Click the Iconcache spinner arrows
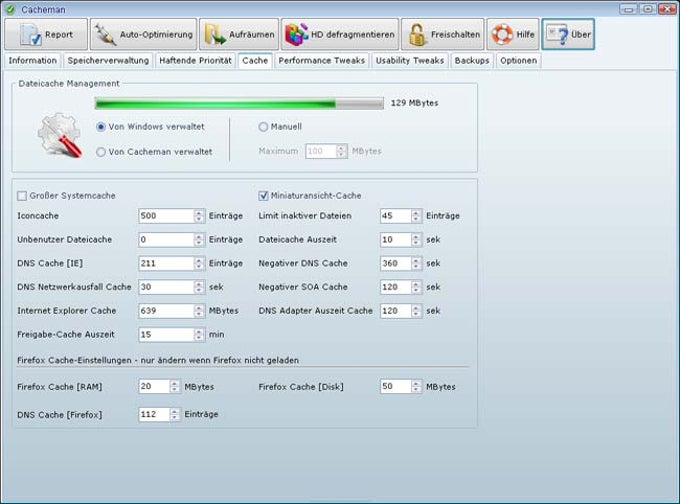 pyautogui.click(x=199, y=216)
